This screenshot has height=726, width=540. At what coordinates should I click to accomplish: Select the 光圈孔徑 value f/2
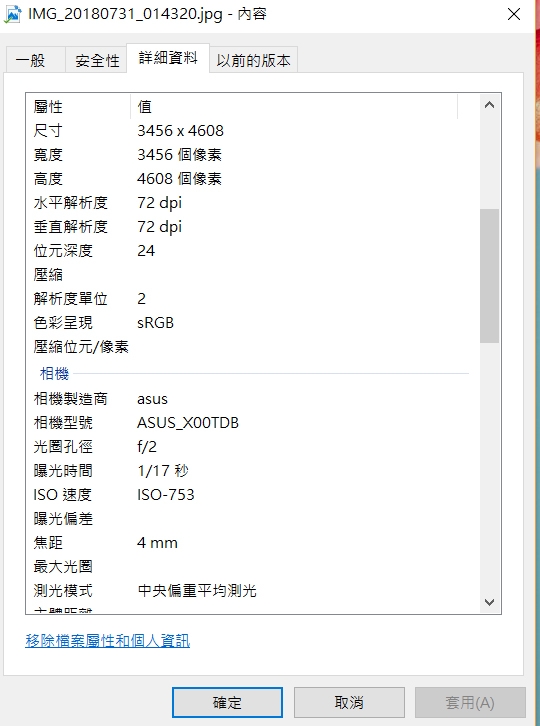tap(147, 447)
